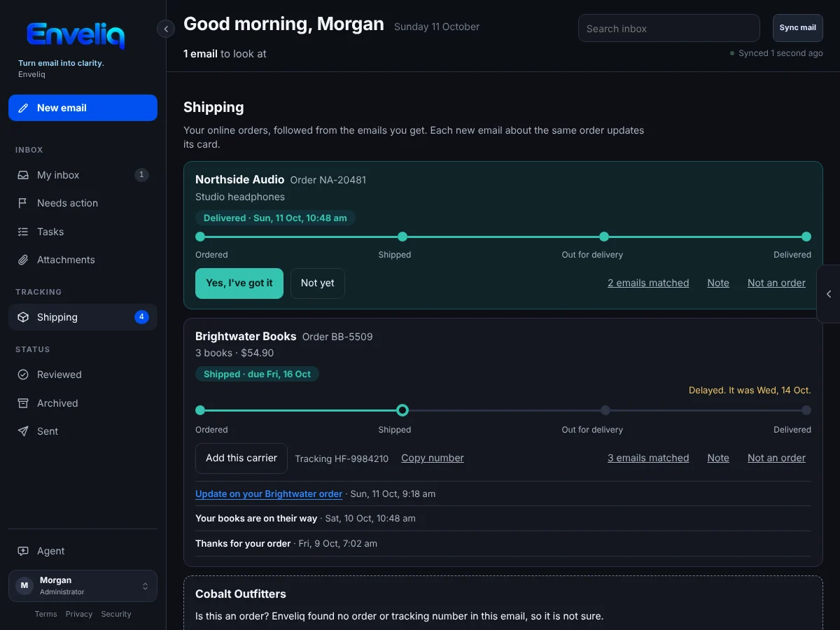Collapse the left sidebar with the chevron

click(x=166, y=29)
